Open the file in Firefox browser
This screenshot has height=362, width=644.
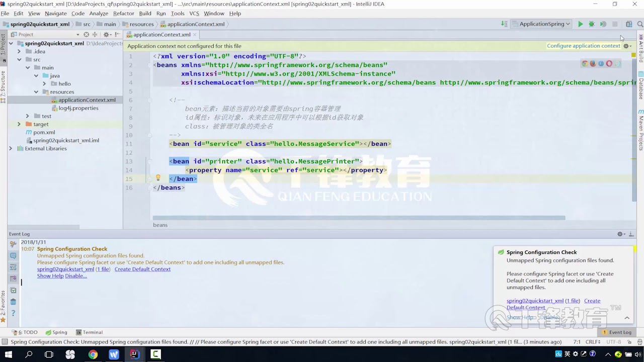pyautogui.click(x=593, y=64)
